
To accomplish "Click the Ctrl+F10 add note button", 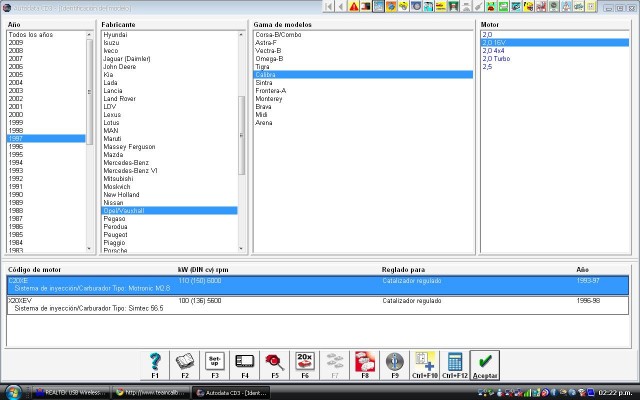I will 424,365.
